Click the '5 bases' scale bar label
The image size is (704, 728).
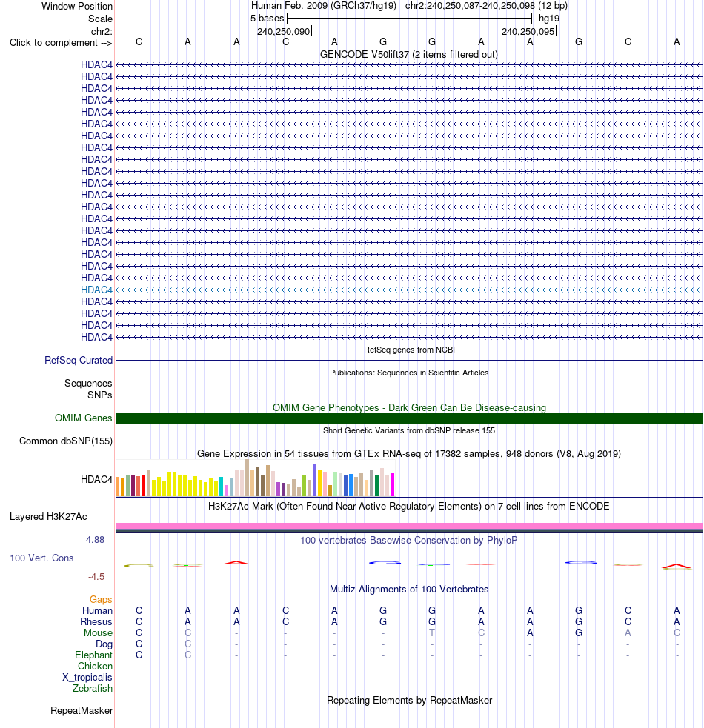point(267,19)
